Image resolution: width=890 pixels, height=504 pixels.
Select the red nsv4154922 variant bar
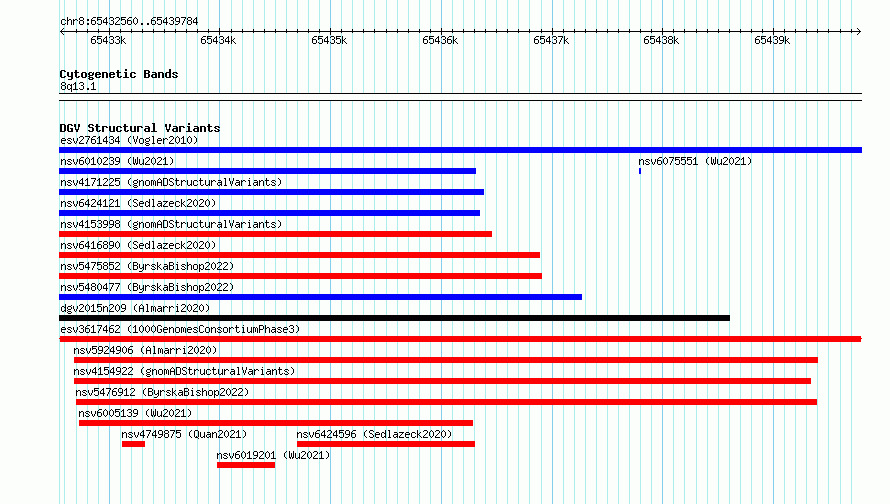[x=442, y=381]
